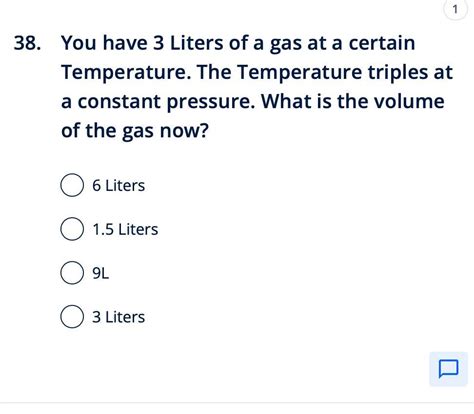
Task: Select the 1.5 Liters radio button
Action: click(x=72, y=229)
